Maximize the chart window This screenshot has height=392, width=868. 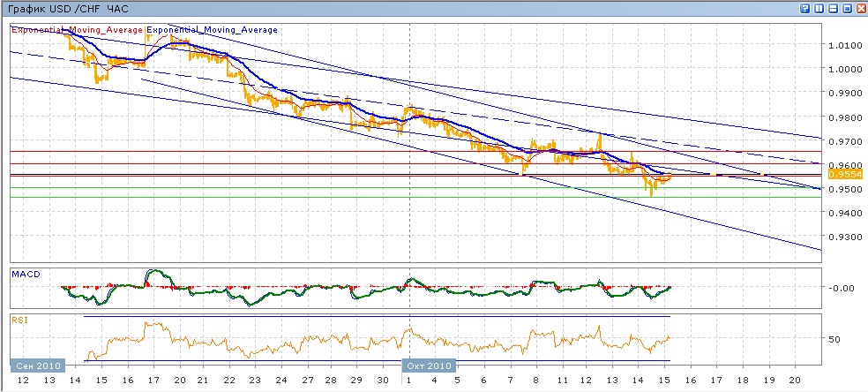click(845, 8)
